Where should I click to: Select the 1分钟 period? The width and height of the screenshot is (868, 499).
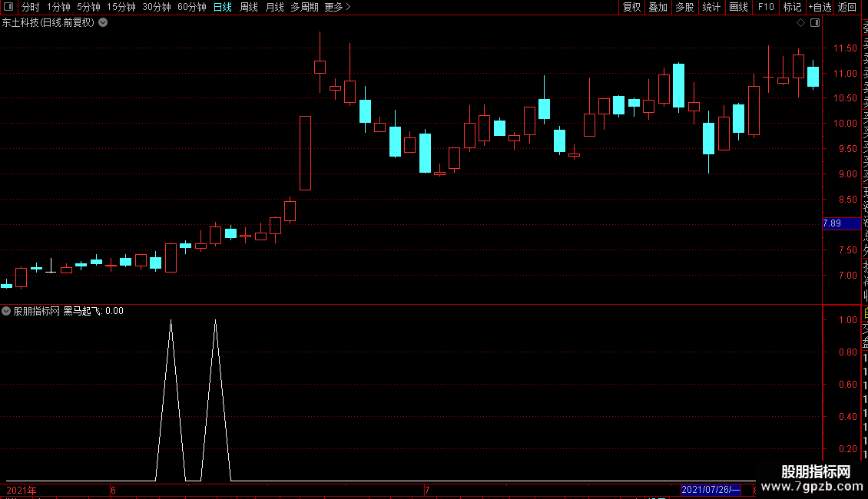(x=58, y=7)
